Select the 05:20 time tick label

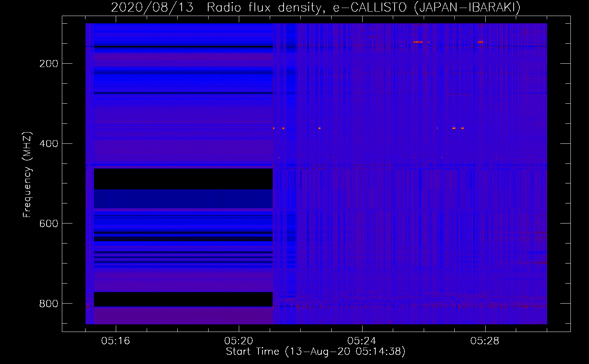(x=239, y=341)
